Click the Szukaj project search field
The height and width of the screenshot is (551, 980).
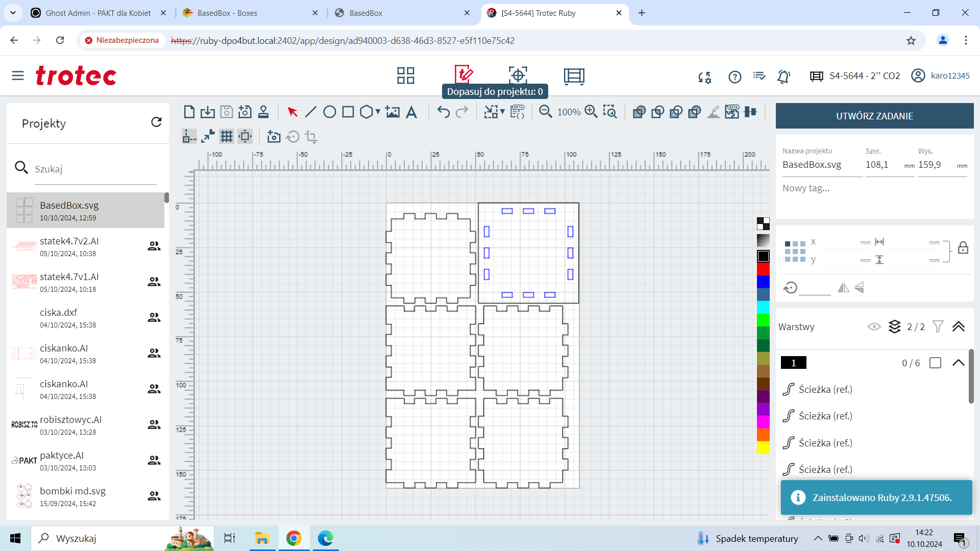pyautogui.click(x=95, y=169)
